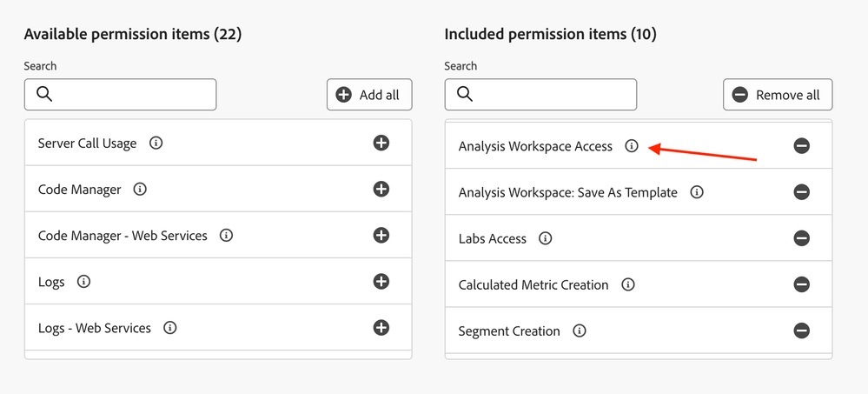Image resolution: width=868 pixels, height=394 pixels.
Task: Add the Logs permission item
Action: tap(381, 281)
